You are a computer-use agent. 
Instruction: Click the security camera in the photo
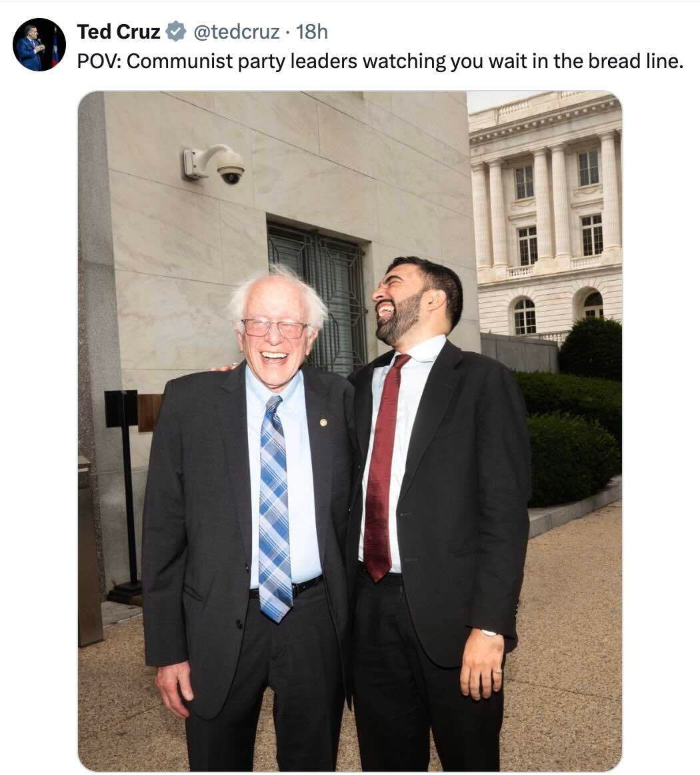[214, 163]
